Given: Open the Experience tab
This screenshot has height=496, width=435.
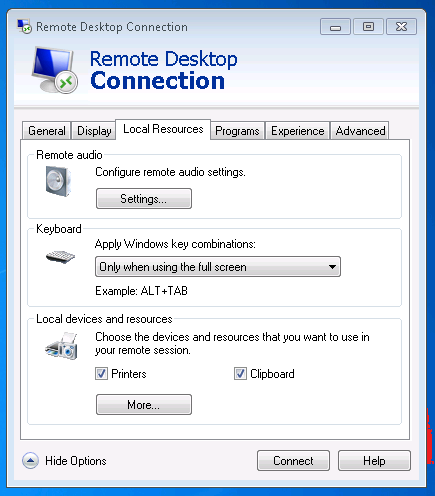Looking at the screenshot, I should (x=297, y=131).
